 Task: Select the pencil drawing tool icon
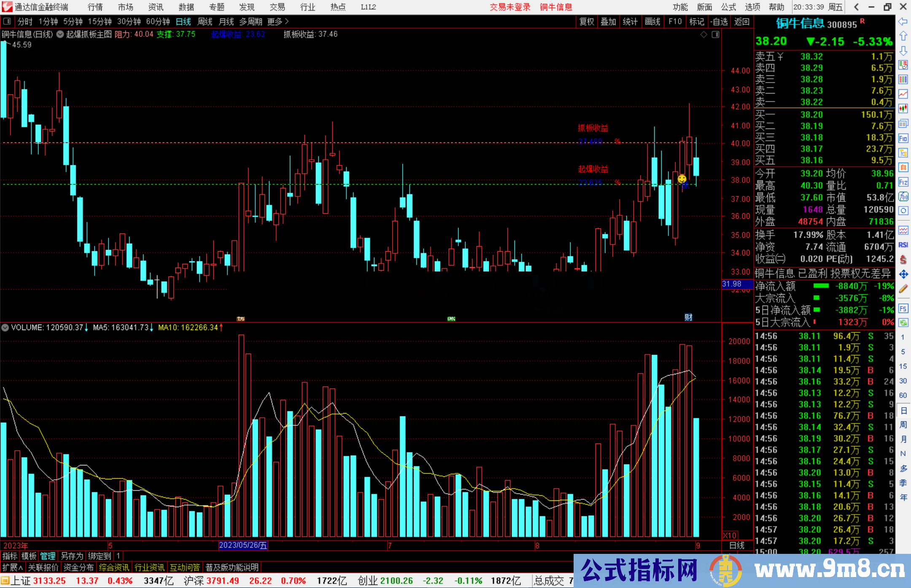[x=903, y=289]
